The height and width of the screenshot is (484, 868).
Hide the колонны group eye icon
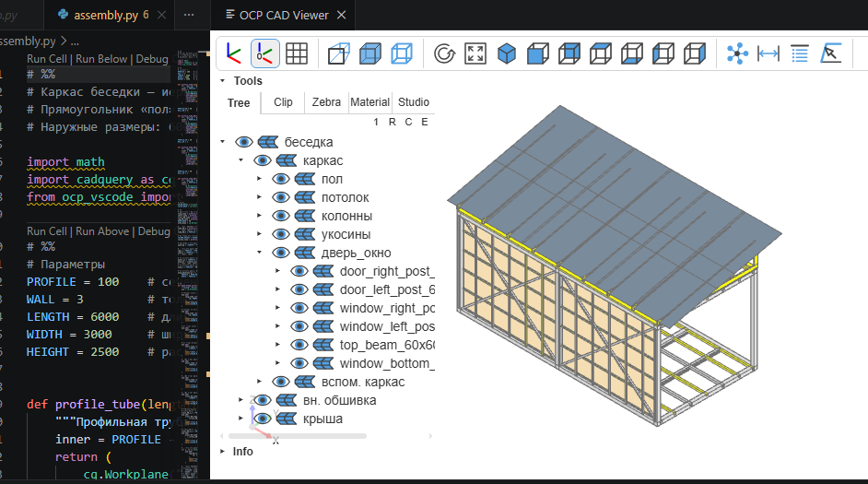point(281,216)
